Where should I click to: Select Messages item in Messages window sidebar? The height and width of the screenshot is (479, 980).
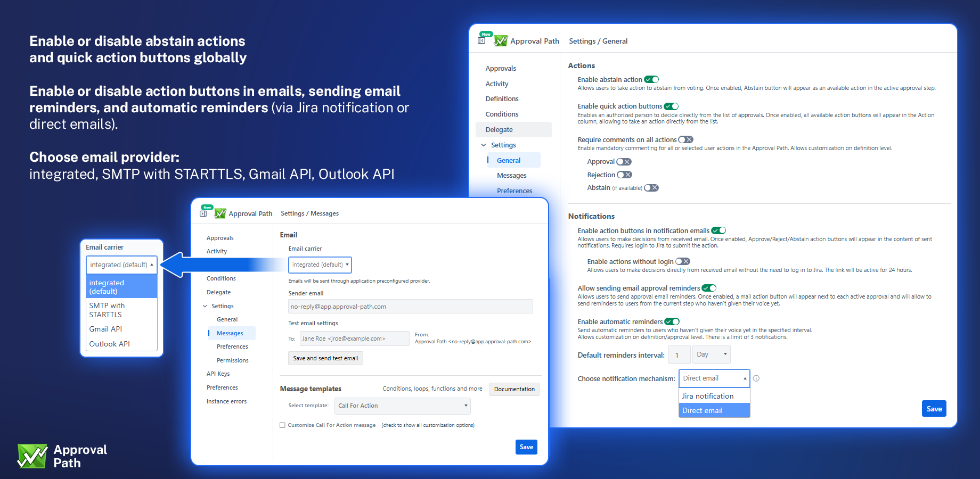pyautogui.click(x=232, y=333)
